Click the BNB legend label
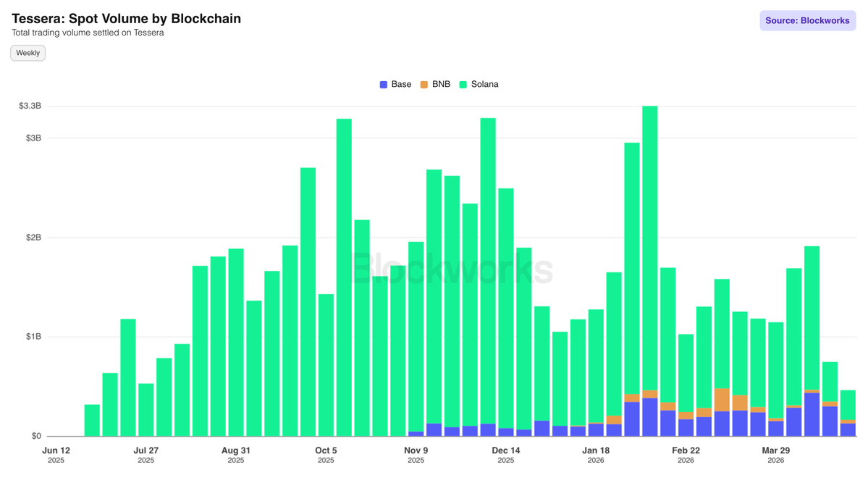The image size is (868, 478). (441, 84)
